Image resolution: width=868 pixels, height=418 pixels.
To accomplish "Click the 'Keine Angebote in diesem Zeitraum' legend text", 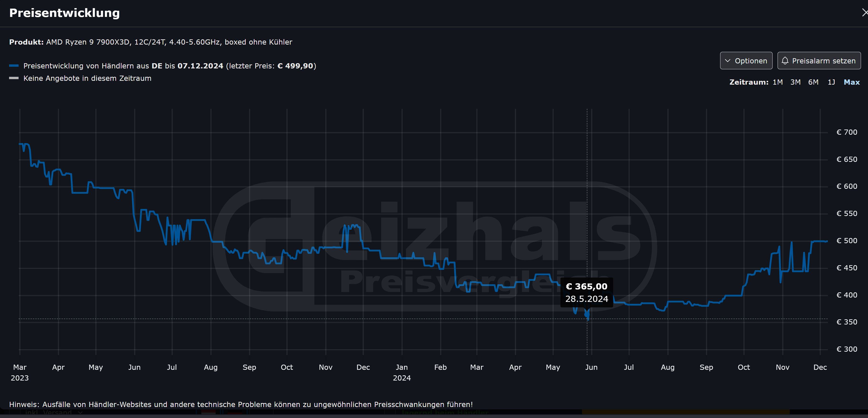I will pyautogui.click(x=87, y=78).
